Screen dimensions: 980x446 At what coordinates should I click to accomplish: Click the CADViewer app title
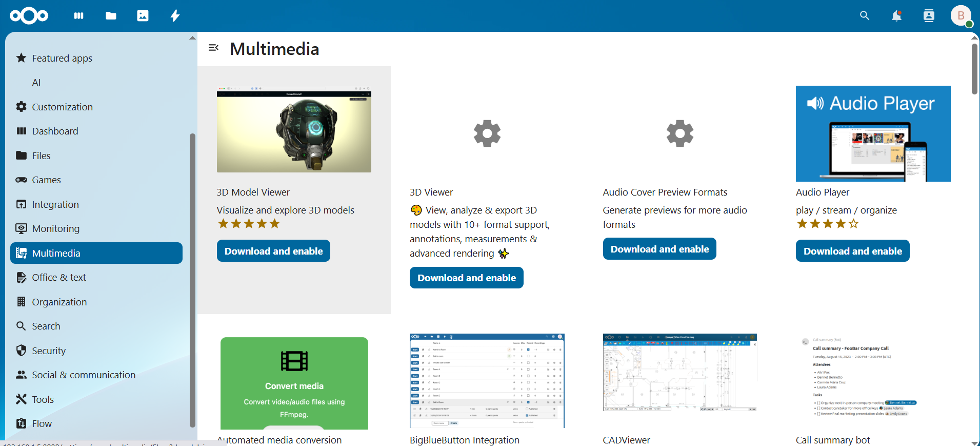(626, 440)
